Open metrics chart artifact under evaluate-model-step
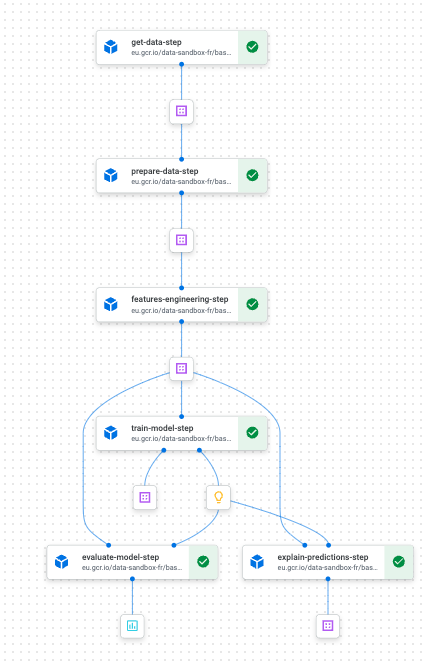Image resolution: width=426 pixels, height=666 pixels. point(132,626)
